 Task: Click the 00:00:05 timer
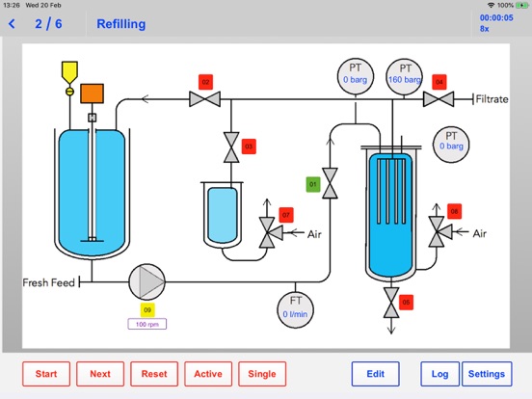pyautogui.click(x=496, y=17)
